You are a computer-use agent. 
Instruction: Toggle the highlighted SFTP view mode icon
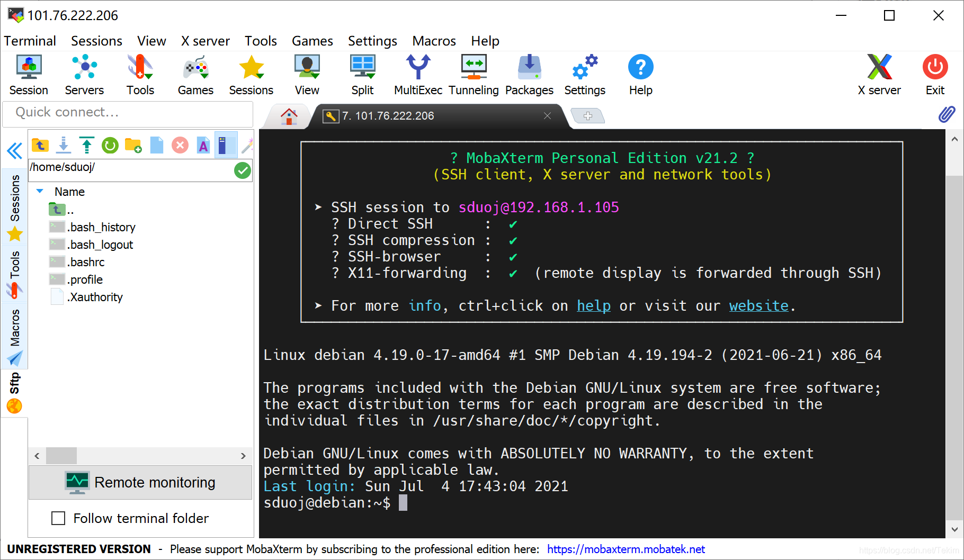(x=226, y=145)
